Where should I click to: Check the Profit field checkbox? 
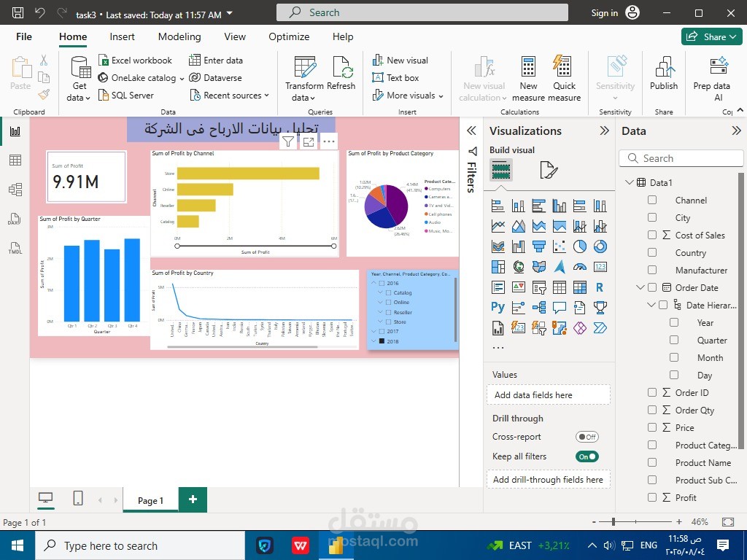click(x=652, y=497)
